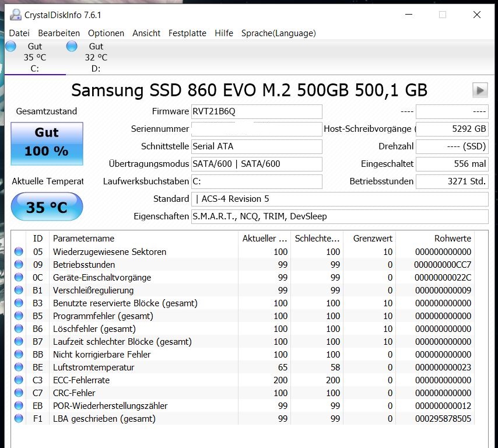Click the Übertragungsmodus field SATA/600
Screen dimensions: 498x448
coord(257,164)
